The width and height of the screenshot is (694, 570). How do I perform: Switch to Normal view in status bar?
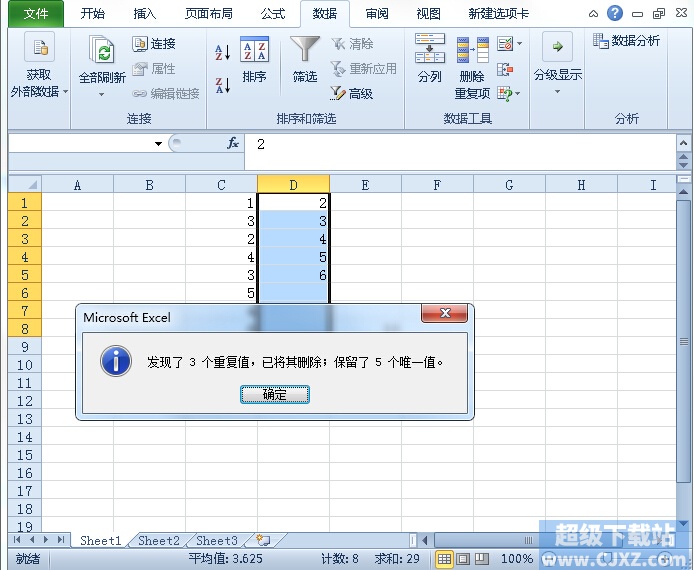click(444, 559)
